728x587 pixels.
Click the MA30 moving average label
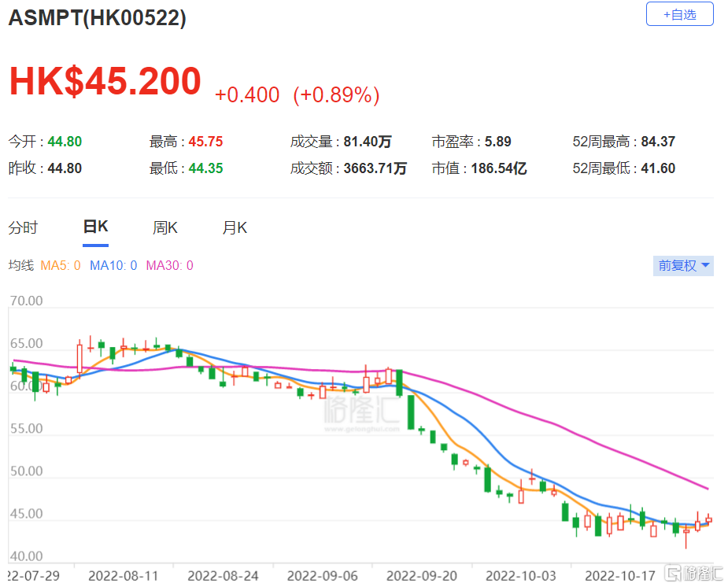(x=169, y=265)
